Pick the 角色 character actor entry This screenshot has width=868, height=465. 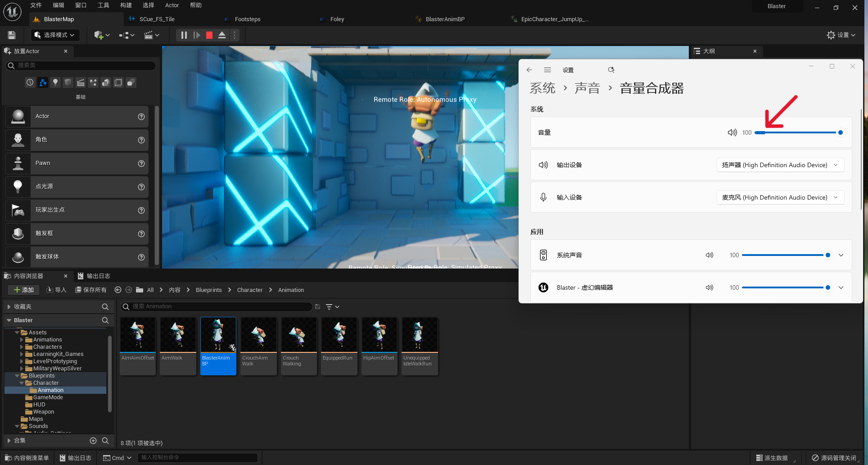[77, 140]
